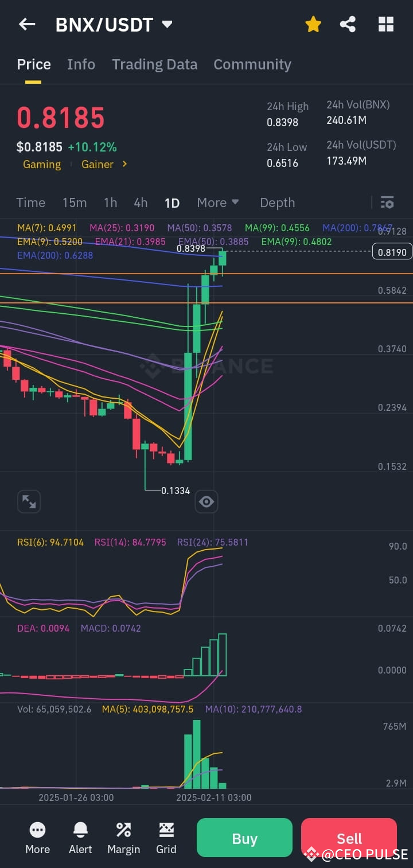Tap the 24h Vol(USDT) 173.49M value
The image size is (413, 868).
click(346, 161)
